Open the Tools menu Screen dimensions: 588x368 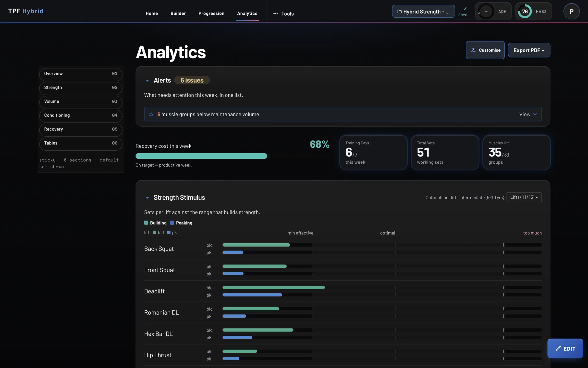click(x=283, y=13)
